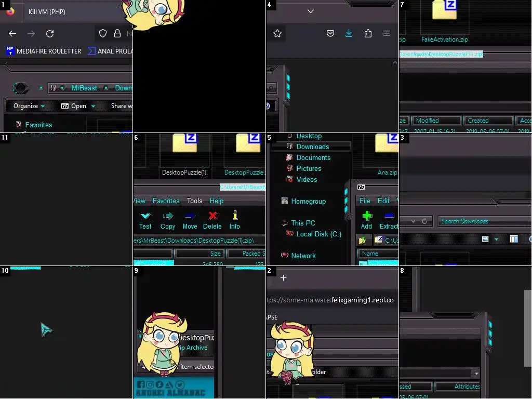Click the Explorer address refresh icon
The width and height of the screenshot is (532, 399).
(x=424, y=221)
